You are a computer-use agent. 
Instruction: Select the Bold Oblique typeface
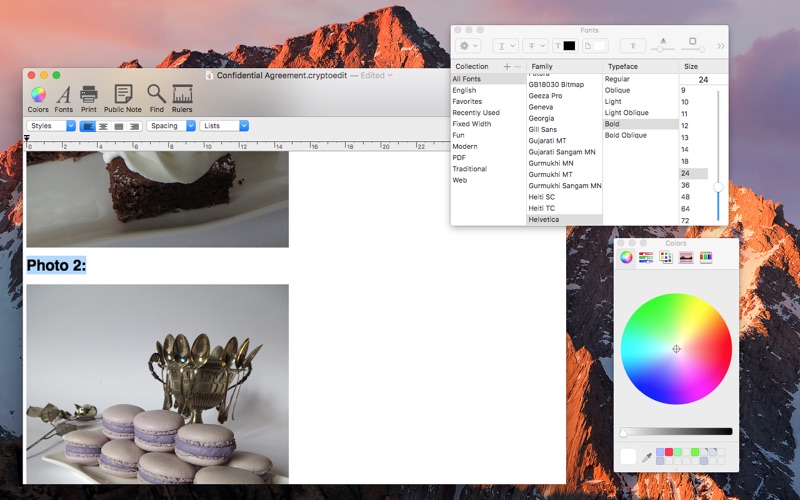coord(625,135)
